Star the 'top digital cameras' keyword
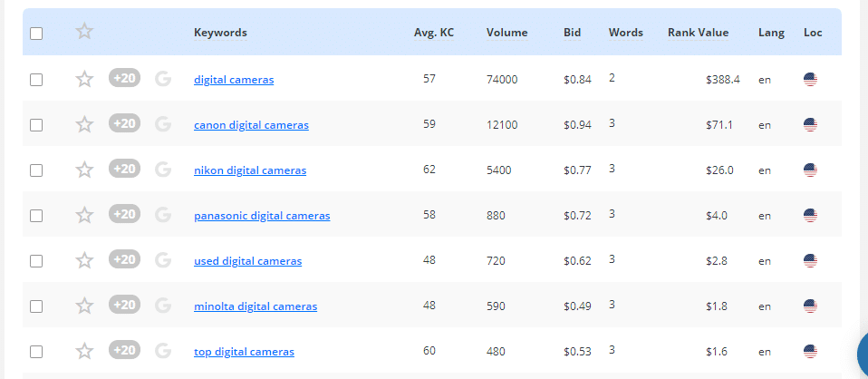 tap(84, 351)
